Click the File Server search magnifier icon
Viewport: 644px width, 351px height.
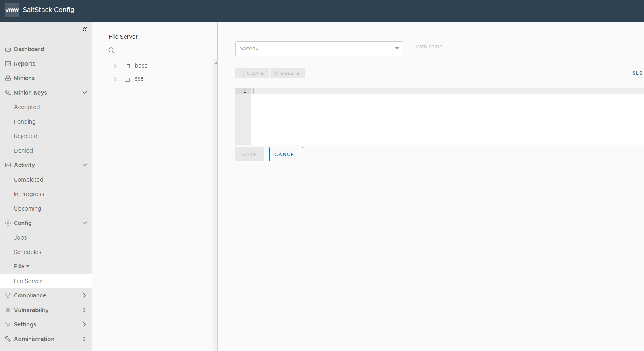click(x=112, y=50)
